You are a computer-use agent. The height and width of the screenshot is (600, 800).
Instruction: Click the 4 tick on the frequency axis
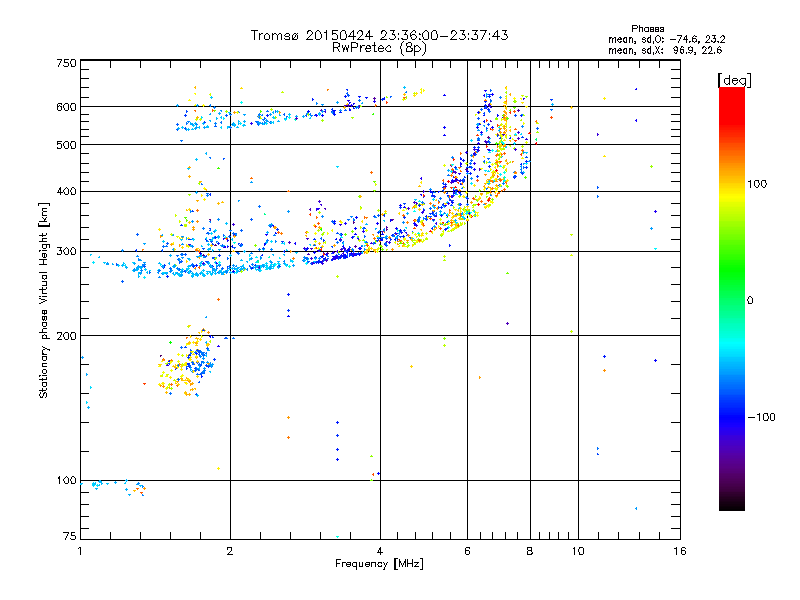(379, 551)
